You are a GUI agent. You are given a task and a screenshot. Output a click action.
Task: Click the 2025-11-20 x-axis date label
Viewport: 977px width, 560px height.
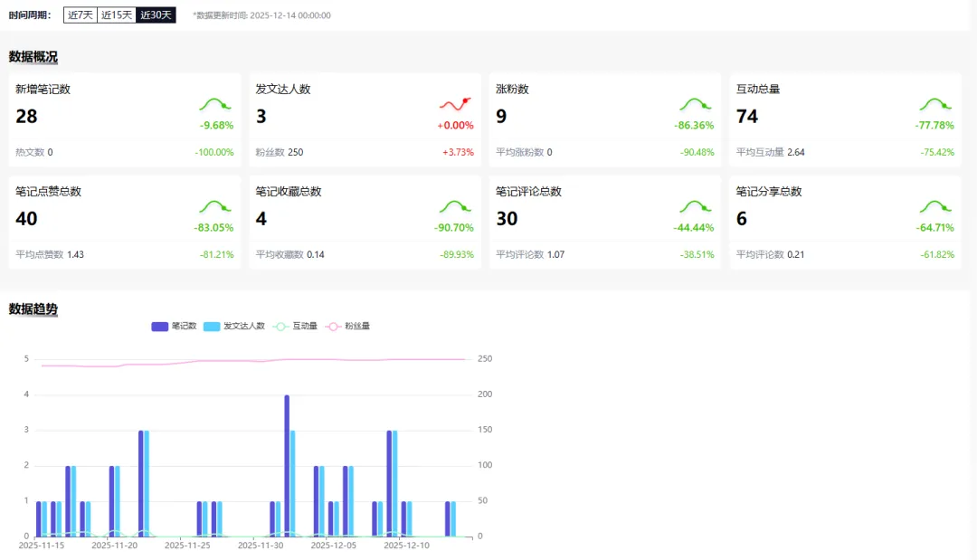pyautogui.click(x=114, y=545)
